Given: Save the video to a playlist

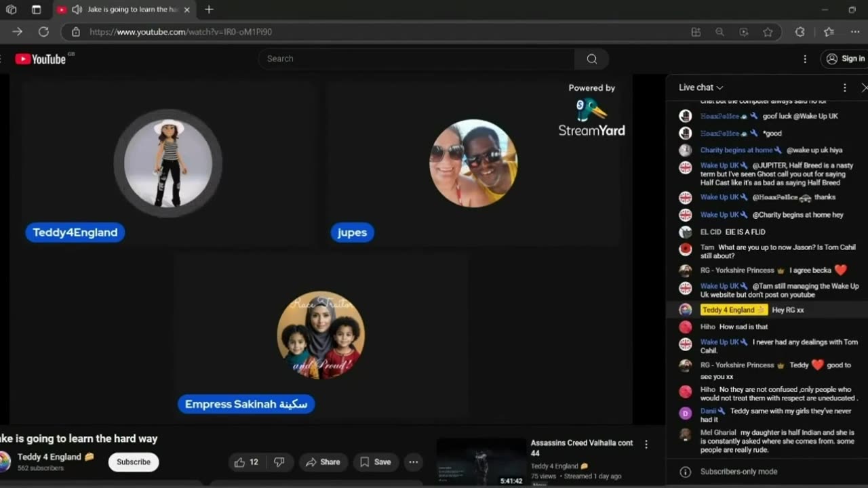Looking at the screenshot, I should point(376,462).
